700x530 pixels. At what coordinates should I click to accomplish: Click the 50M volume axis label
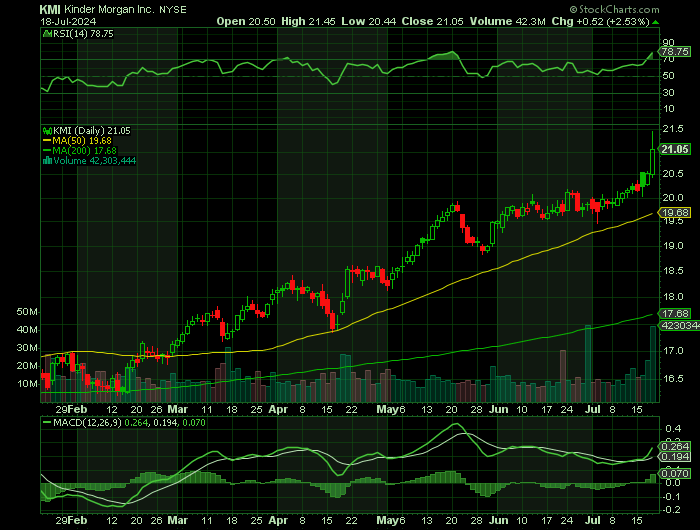(27, 312)
